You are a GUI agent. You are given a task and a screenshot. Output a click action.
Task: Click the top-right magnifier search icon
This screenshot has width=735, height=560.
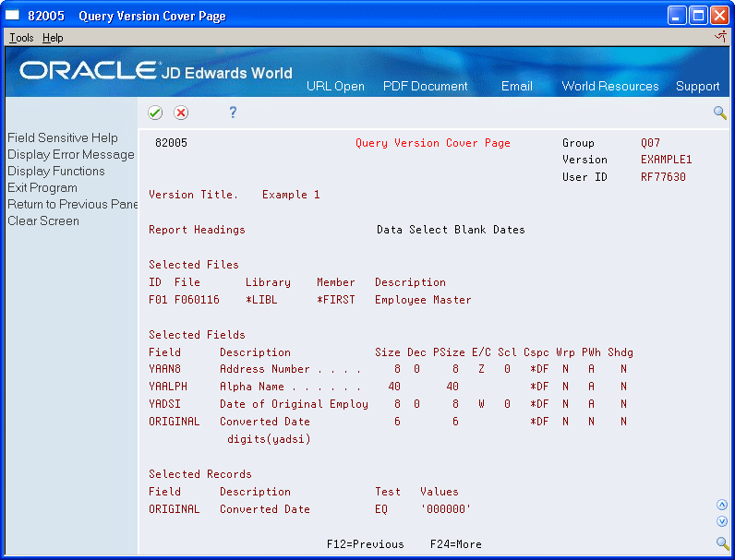point(720,113)
